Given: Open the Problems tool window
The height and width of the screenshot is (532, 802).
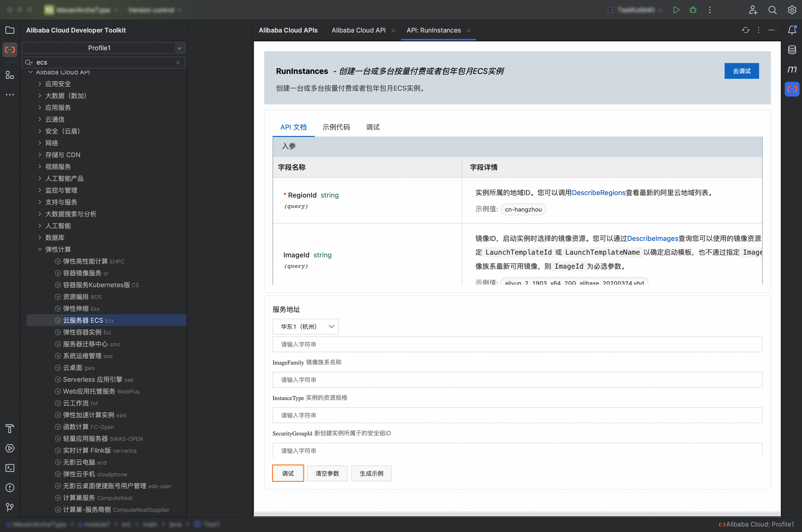Looking at the screenshot, I should pos(10,488).
